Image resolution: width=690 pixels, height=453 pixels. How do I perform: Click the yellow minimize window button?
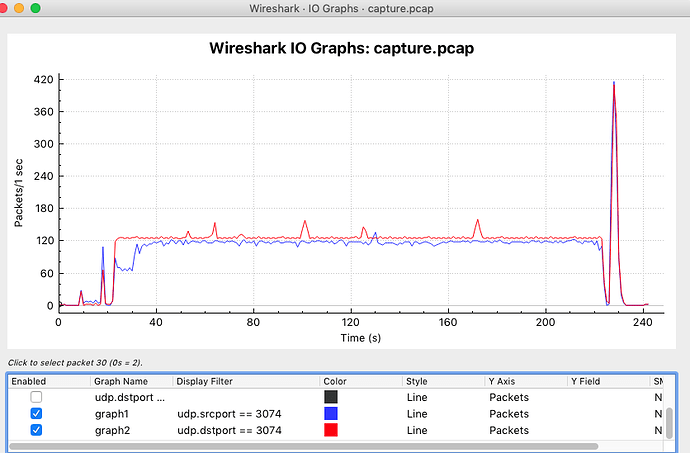pos(19,8)
